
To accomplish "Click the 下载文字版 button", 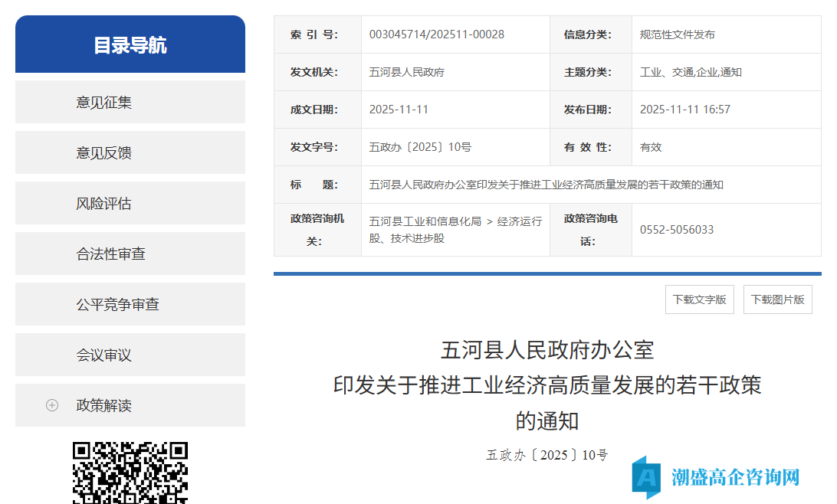I will pyautogui.click(x=699, y=299).
